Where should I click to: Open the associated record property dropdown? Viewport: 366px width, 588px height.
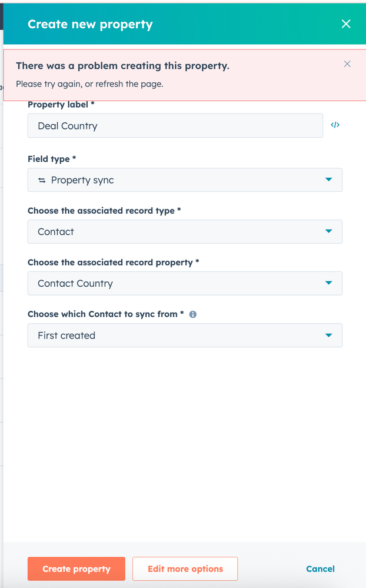(184, 284)
